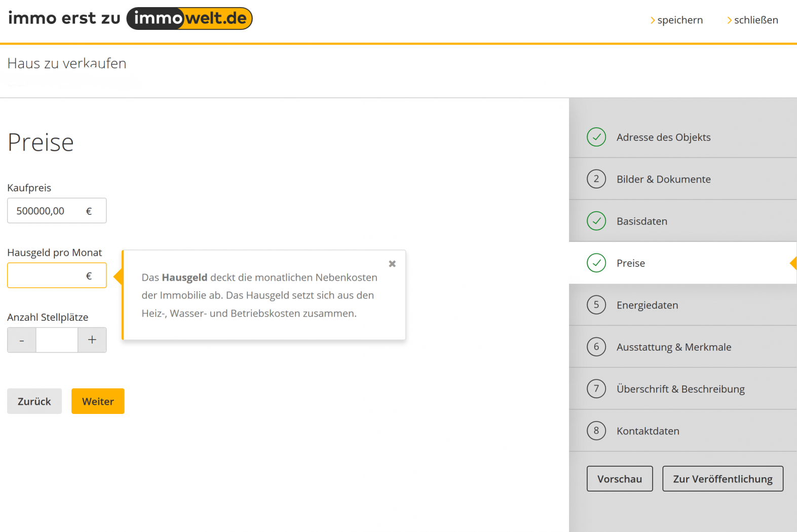Click the step 8 circle icon
The image size is (797, 532).
coord(596,431)
